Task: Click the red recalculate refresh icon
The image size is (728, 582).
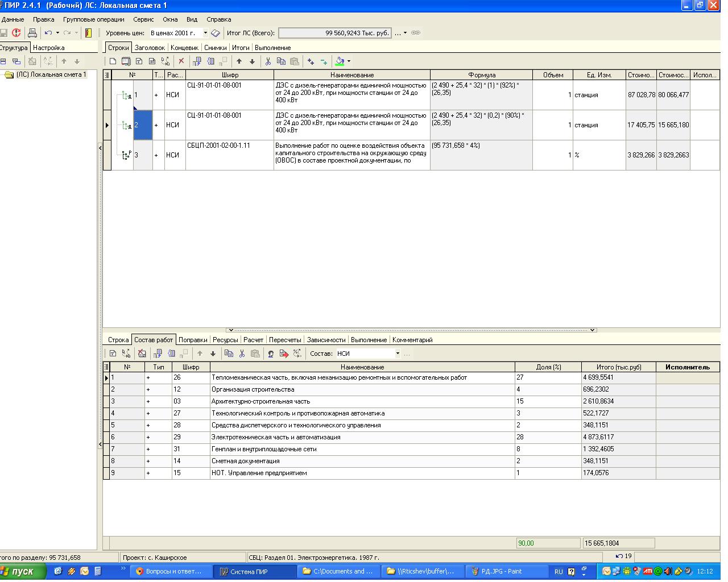Action: [16, 33]
